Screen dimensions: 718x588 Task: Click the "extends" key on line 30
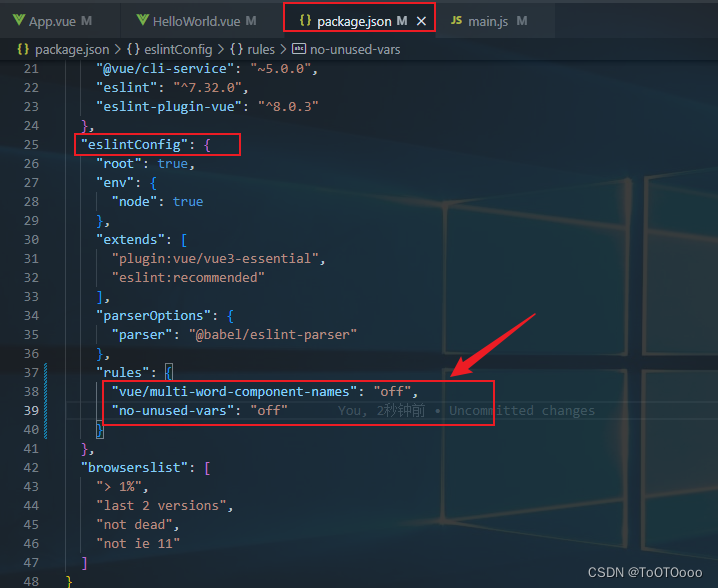(131, 240)
